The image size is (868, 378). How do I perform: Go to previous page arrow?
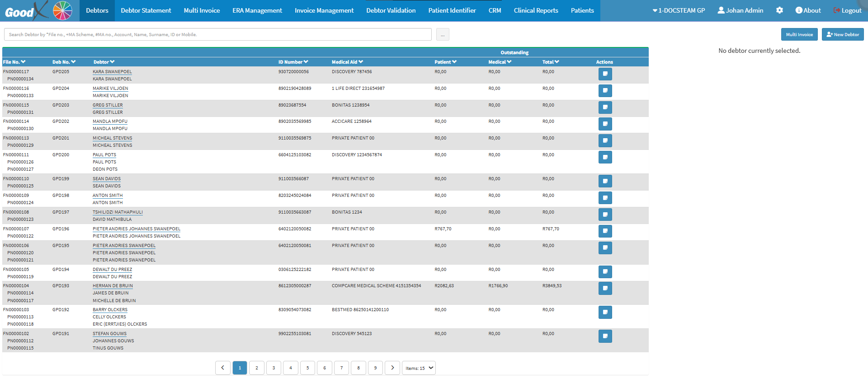[222, 368]
